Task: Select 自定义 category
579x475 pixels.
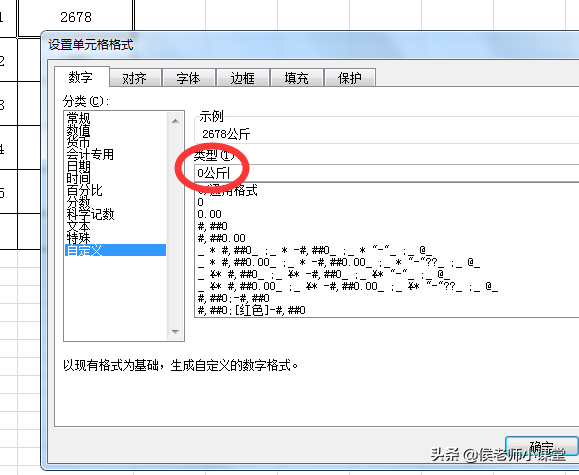Action: pyautogui.click(x=115, y=250)
